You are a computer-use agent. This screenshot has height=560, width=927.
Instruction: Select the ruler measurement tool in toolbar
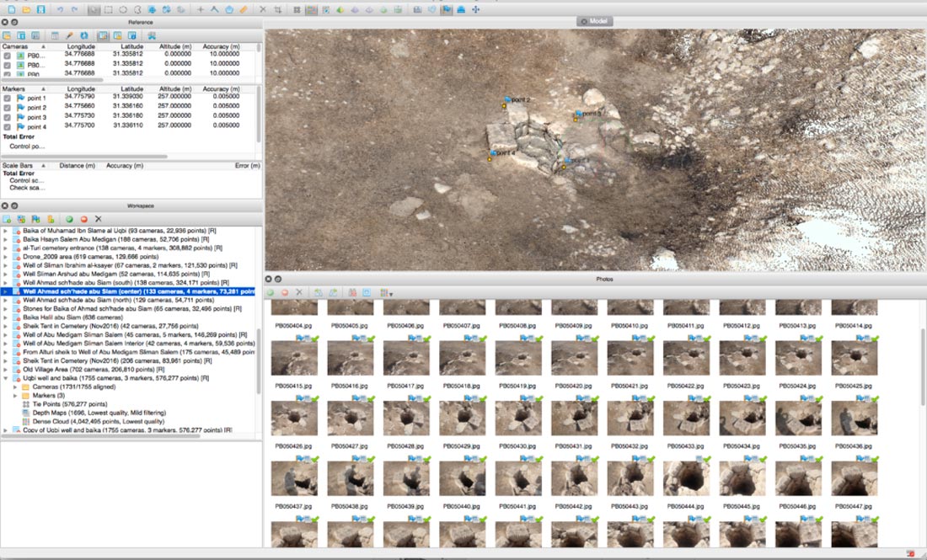pyautogui.click(x=244, y=9)
